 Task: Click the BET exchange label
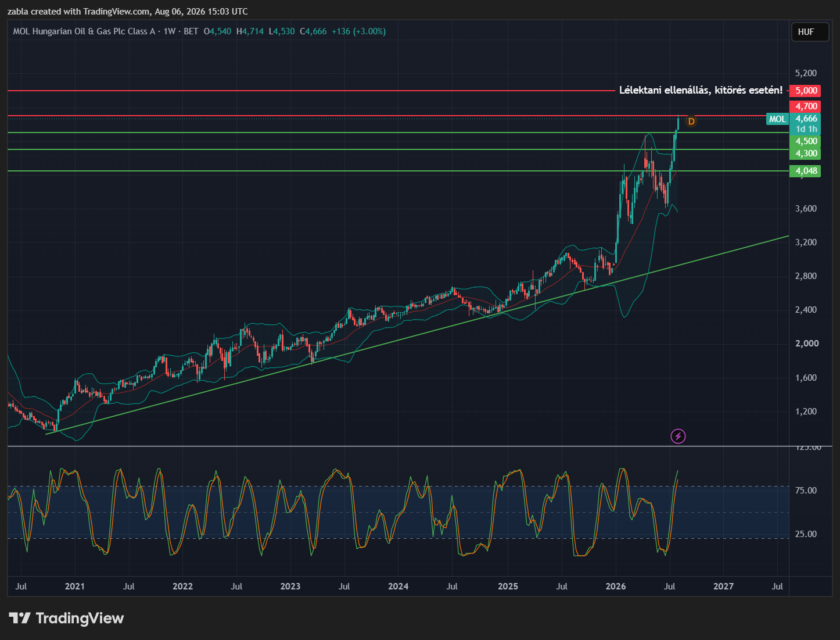(191, 31)
